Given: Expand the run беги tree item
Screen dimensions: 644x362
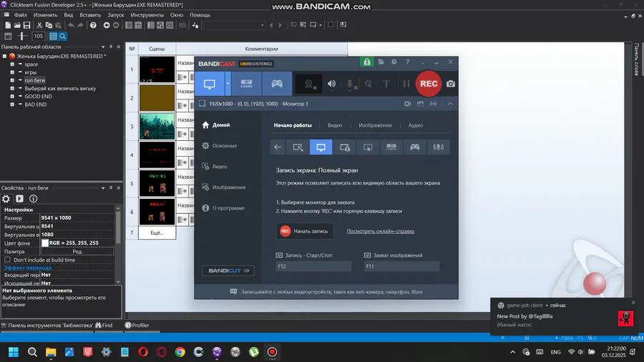Looking at the screenshot, I should (12, 80).
